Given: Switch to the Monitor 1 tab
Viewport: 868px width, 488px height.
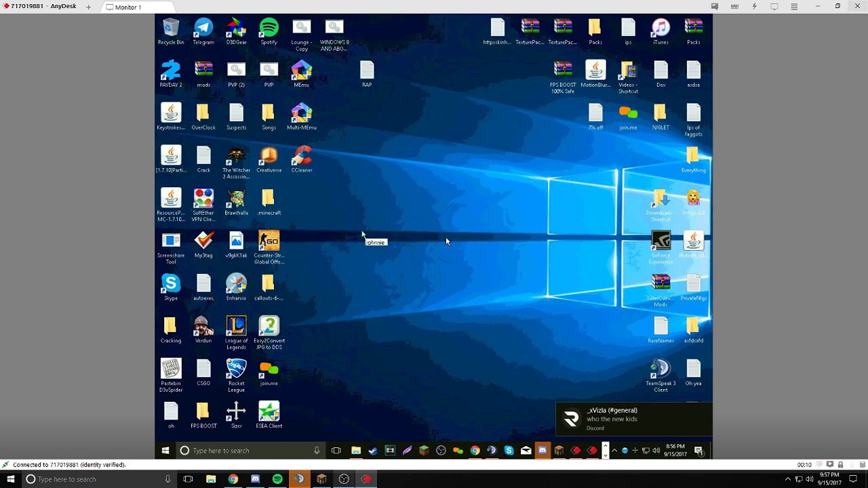Looking at the screenshot, I should [x=129, y=7].
